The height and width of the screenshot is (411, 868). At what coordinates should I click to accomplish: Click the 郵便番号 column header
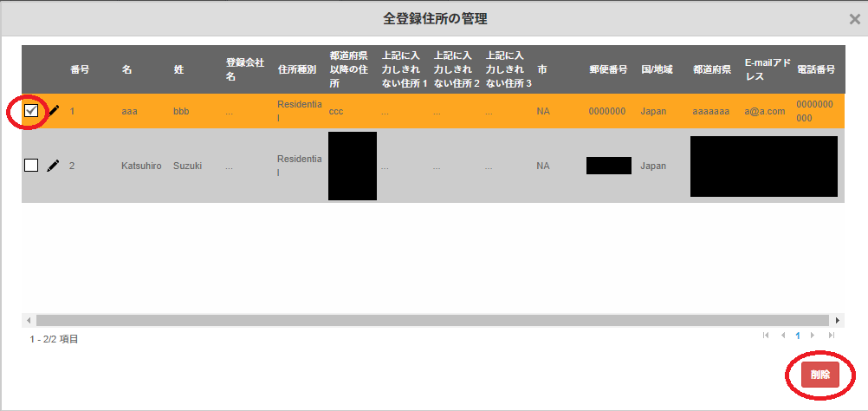[x=608, y=69]
